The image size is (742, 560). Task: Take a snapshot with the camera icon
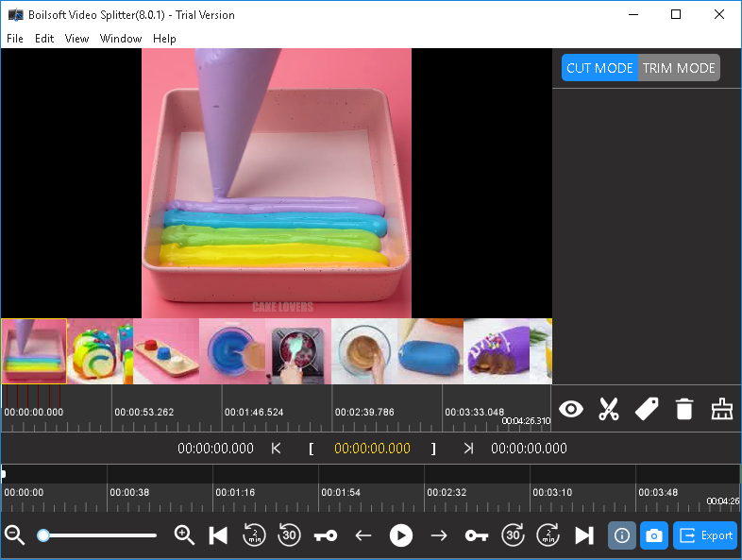click(653, 535)
